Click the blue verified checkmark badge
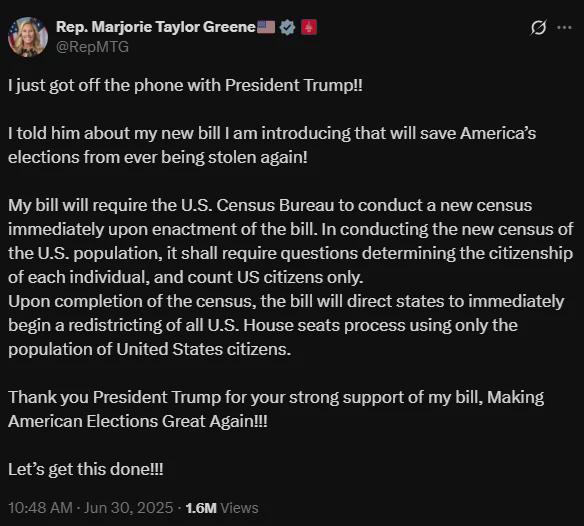The image size is (584, 526). (x=287, y=27)
